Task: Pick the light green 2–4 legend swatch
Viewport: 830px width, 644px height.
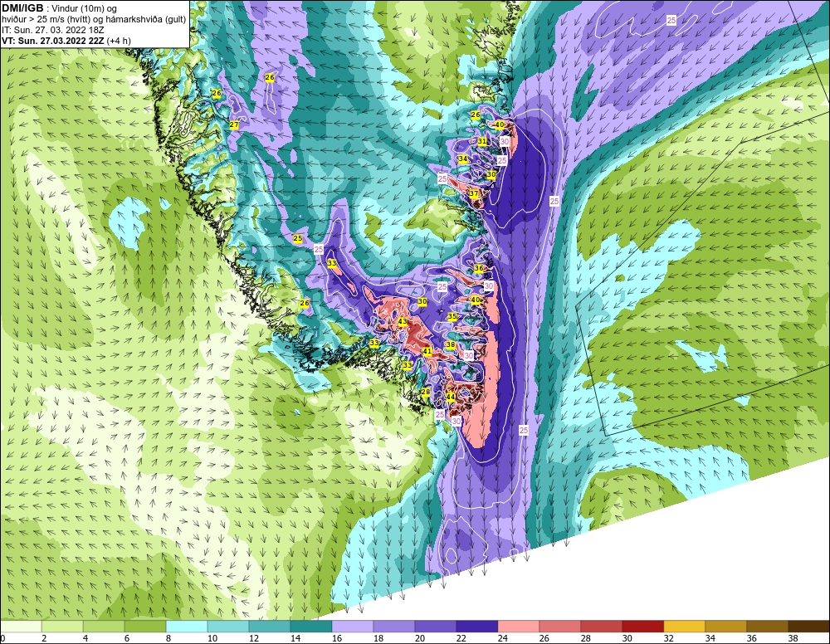Action: (x=62, y=626)
